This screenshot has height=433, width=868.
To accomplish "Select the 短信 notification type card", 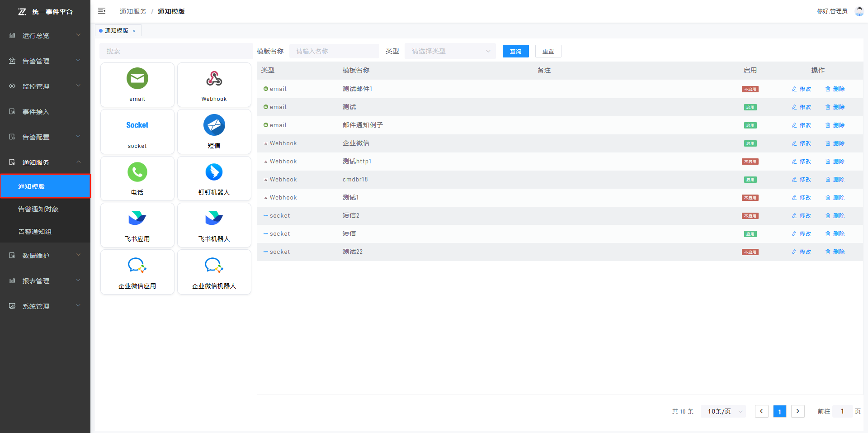I will click(214, 132).
